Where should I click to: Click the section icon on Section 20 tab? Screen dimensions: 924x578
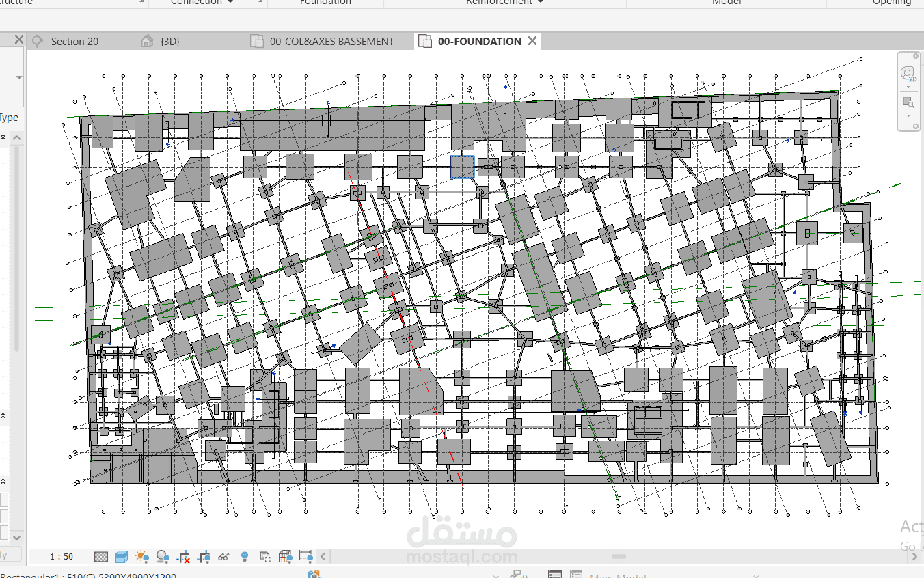coord(38,41)
